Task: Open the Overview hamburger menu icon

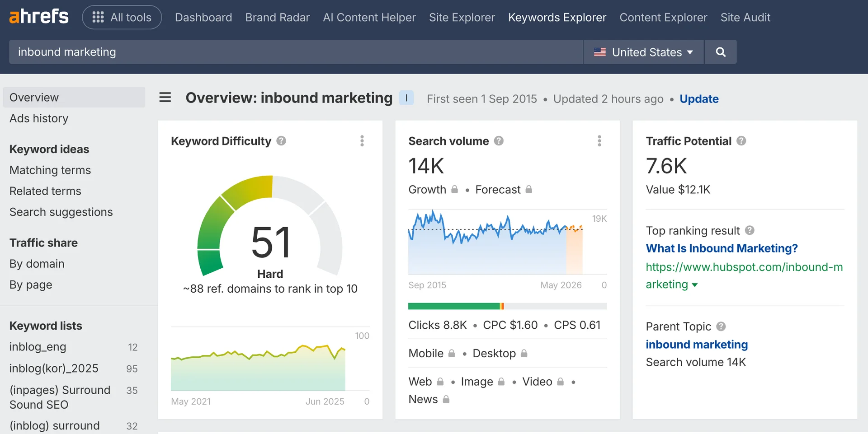Action: (x=165, y=98)
